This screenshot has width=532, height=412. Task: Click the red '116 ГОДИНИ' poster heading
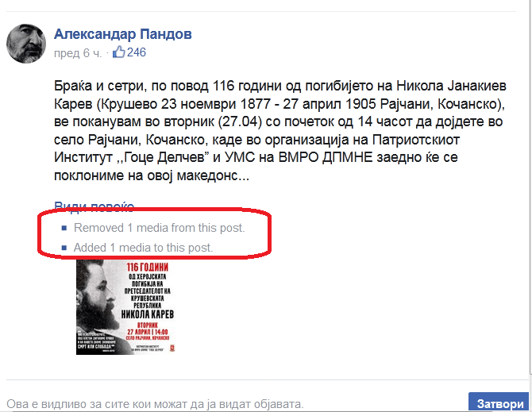(x=147, y=268)
